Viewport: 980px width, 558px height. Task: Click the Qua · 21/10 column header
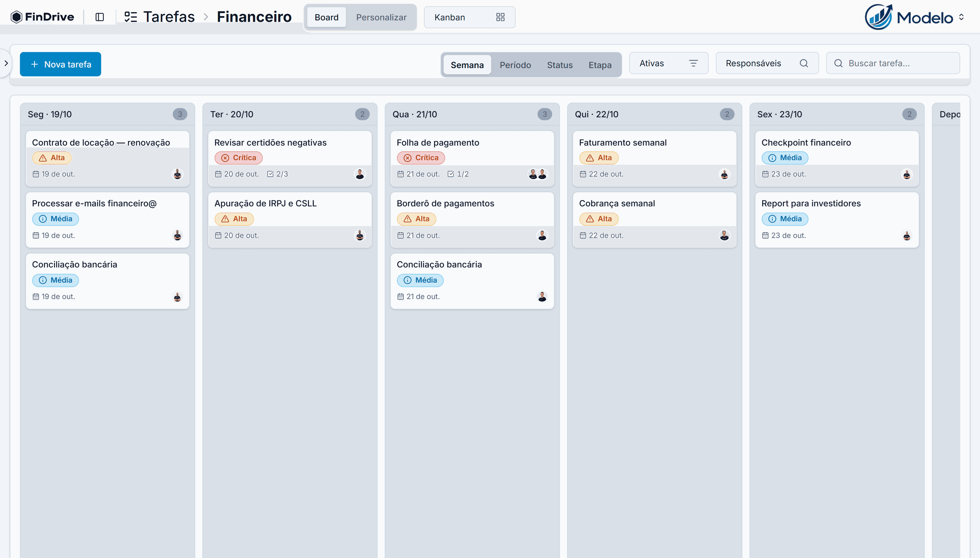[472, 114]
